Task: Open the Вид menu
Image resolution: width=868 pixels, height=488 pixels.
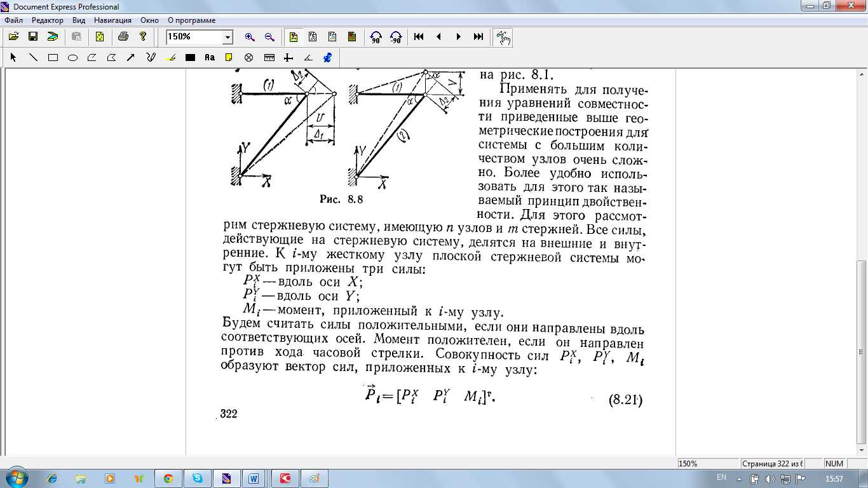Action: [79, 20]
